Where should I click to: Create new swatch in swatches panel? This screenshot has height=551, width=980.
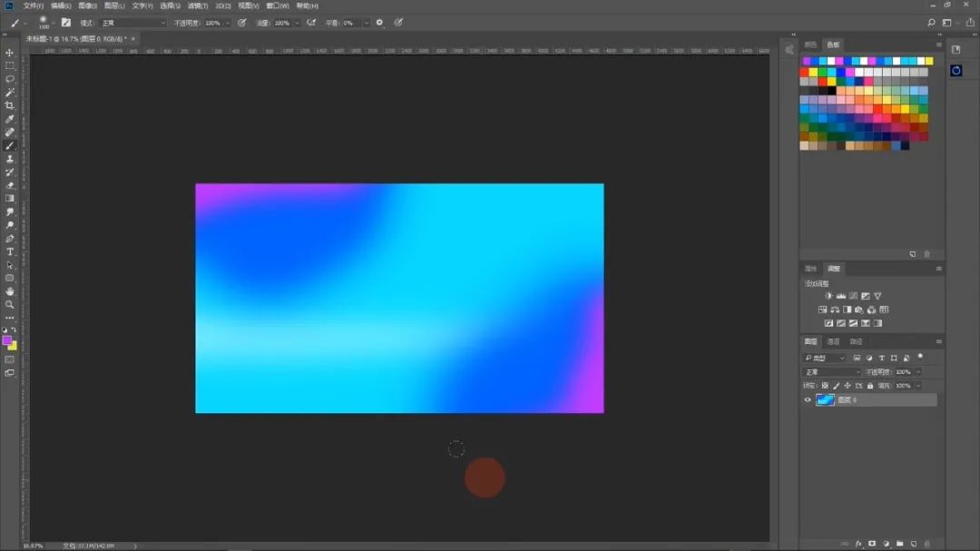[913, 254]
